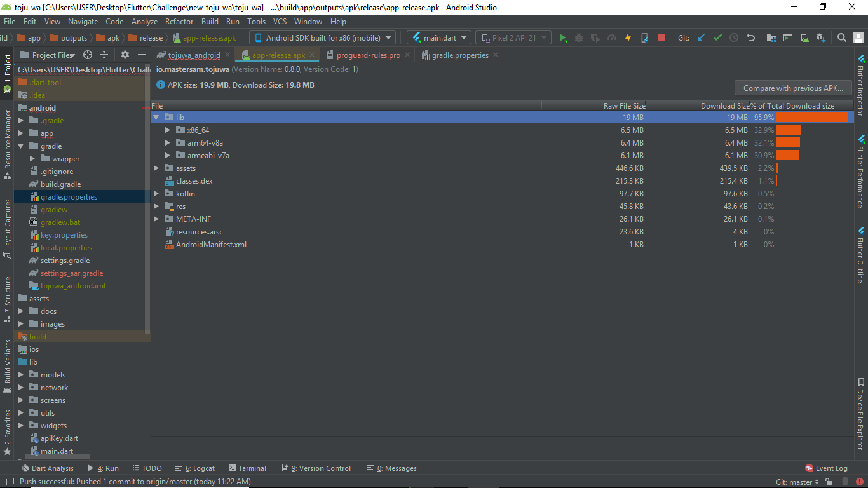This screenshot has width=868, height=488.
Task: Open the Terminal tool window
Action: [x=247, y=468]
